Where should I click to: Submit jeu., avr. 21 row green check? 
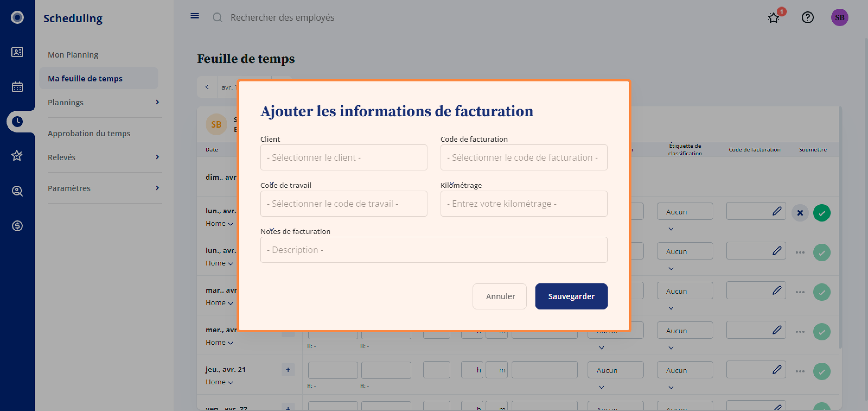pos(822,371)
